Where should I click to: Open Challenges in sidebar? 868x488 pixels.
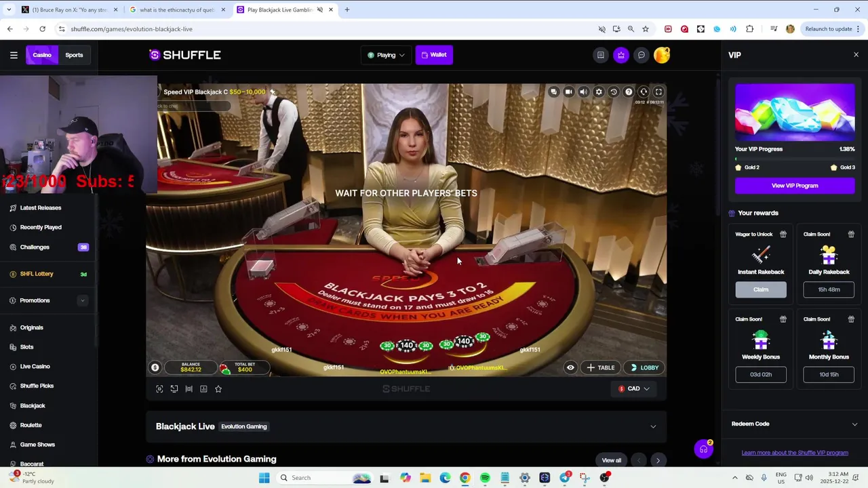[35, 247]
